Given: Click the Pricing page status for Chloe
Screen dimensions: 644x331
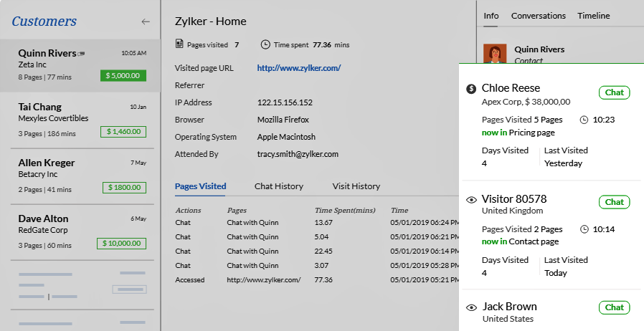Looking at the screenshot, I should pos(518,133).
